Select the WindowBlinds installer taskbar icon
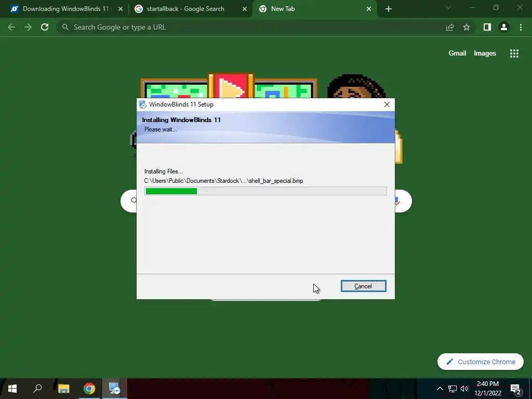Screen dimensions: 532x399 tap(115, 389)
